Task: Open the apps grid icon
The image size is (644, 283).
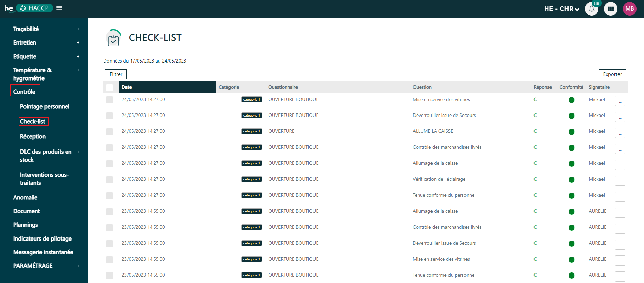Action: 611,9
